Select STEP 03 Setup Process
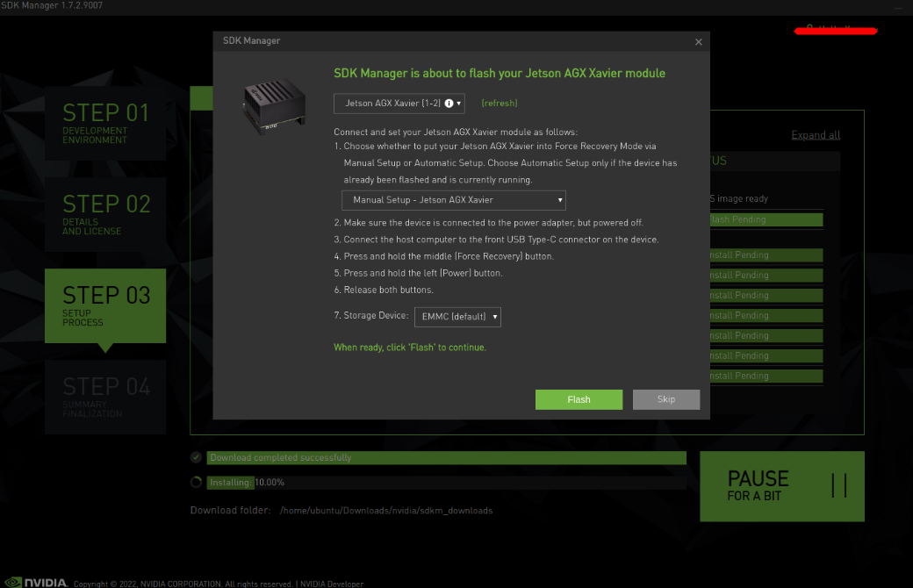Viewport: 913px width, 588px height. 105,305
